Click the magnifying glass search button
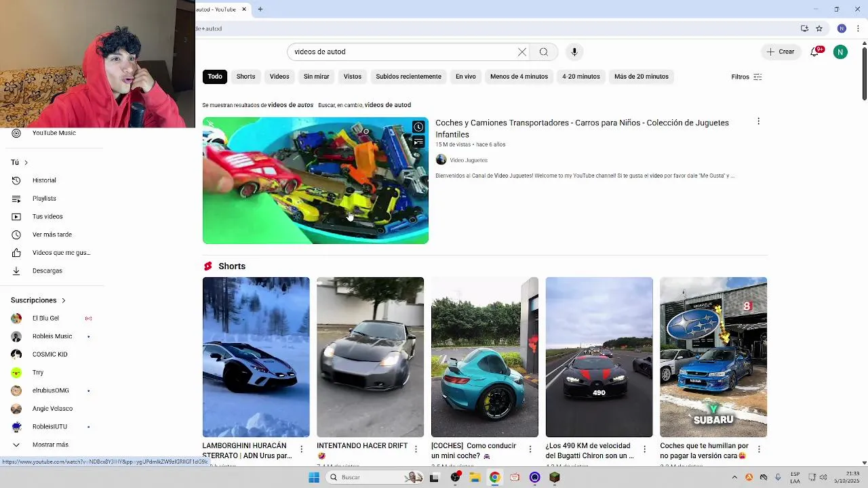This screenshot has width=868, height=488. pos(544,52)
